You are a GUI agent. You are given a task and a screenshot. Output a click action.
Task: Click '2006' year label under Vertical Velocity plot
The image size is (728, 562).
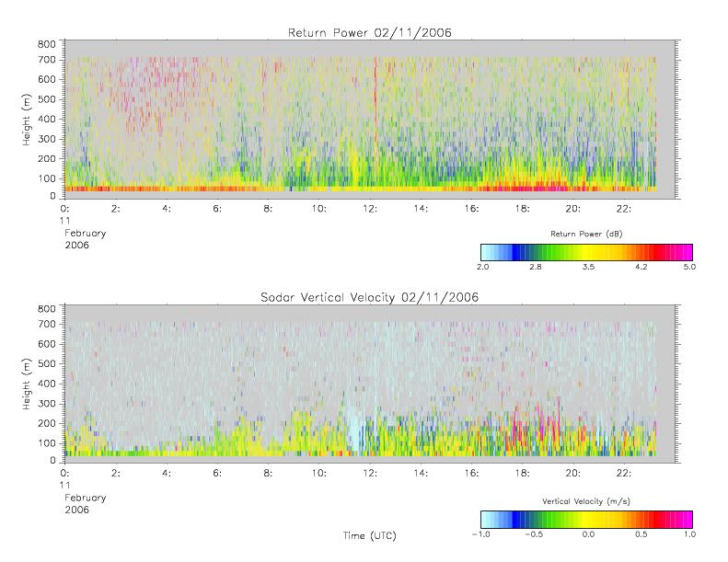point(76,510)
